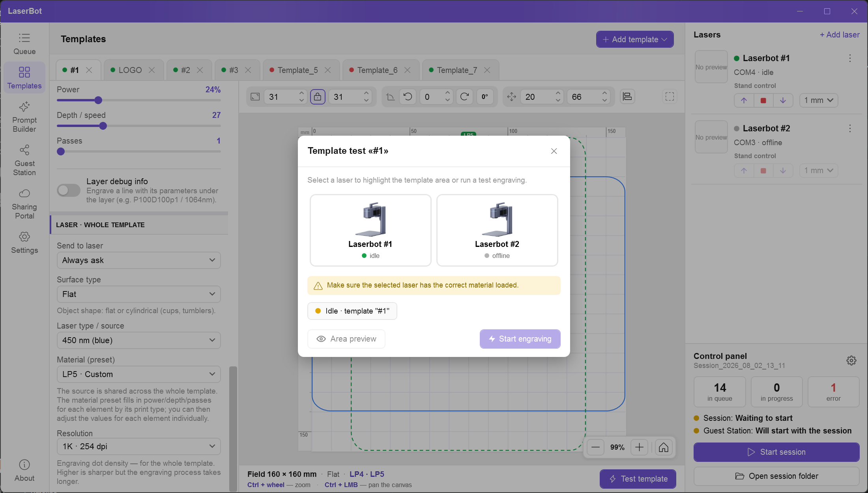Click the rotate counter-clockwise icon
868x493 pixels.
[408, 97]
